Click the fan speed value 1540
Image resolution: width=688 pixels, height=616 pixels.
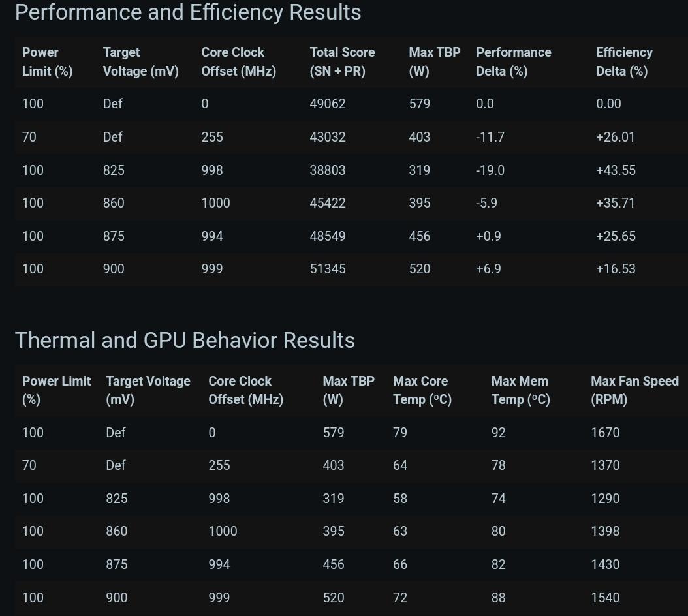[605, 598]
